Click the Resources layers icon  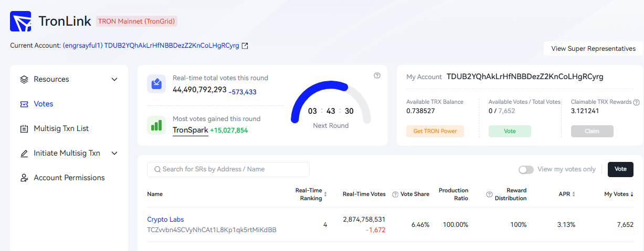click(x=24, y=80)
